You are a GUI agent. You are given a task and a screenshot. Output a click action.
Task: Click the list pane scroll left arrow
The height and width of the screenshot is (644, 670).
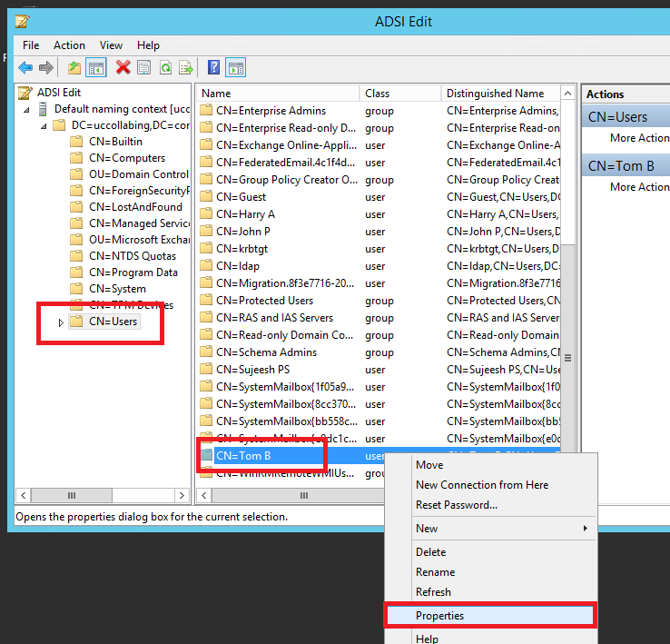coord(204,495)
